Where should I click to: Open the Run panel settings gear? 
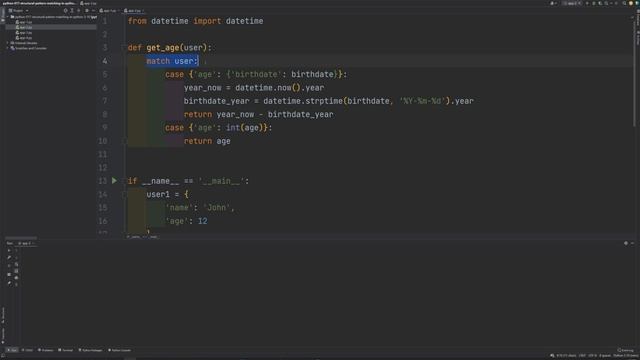(x=626, y=243)
